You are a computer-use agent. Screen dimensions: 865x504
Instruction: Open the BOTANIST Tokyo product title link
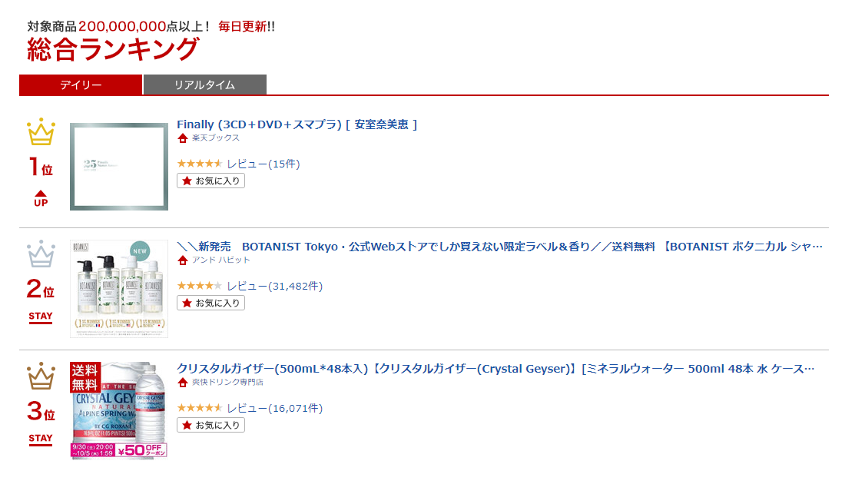[499, 247]
